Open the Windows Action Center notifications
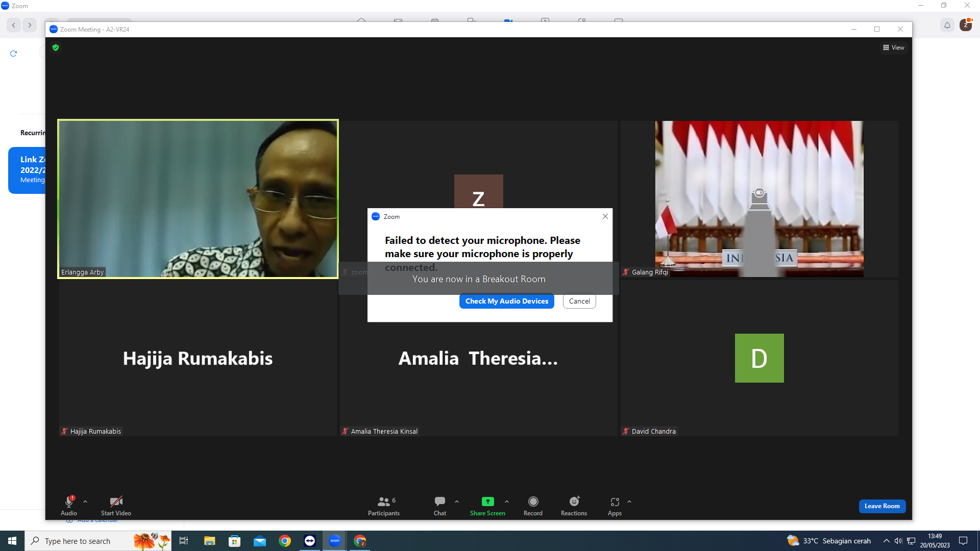Screen dimensions: 980x551 (963, 541)
